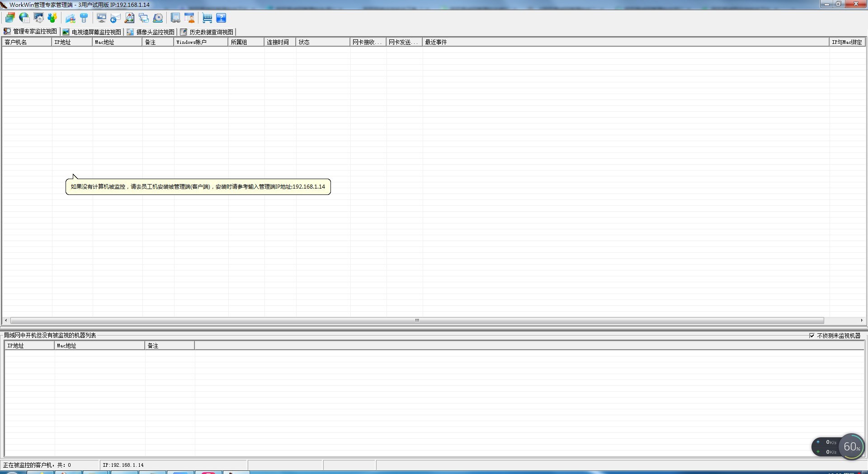This screenshot has height=474, width=868.
Task: Click the horizontal scrollbar right arrow
Action: [x=862, y=320]
